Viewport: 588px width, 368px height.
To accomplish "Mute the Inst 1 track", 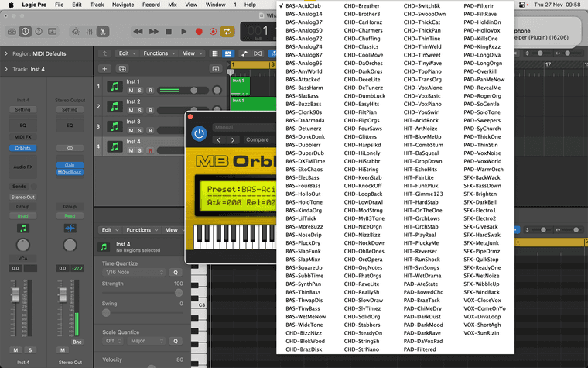I will (x=131, y=91).
